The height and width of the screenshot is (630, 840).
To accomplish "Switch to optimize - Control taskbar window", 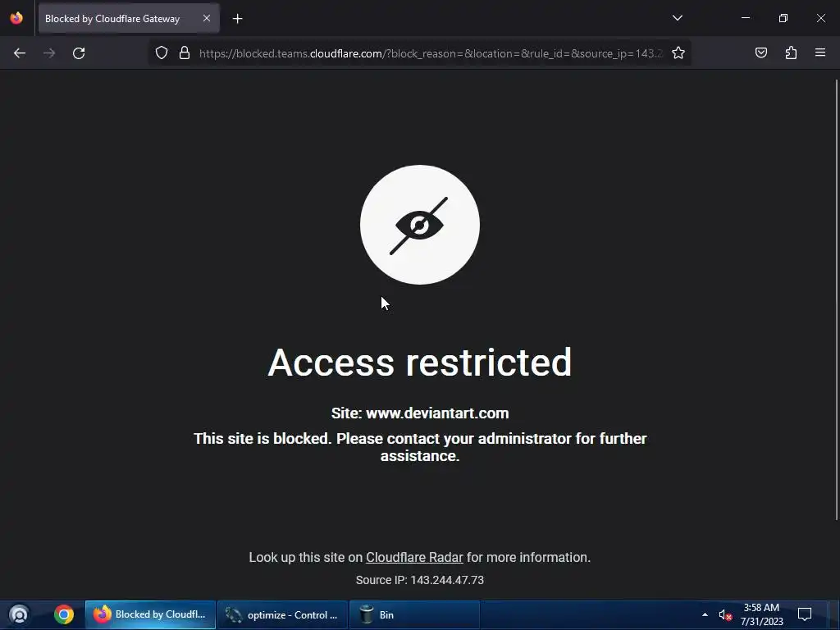I will click(282, 614).
